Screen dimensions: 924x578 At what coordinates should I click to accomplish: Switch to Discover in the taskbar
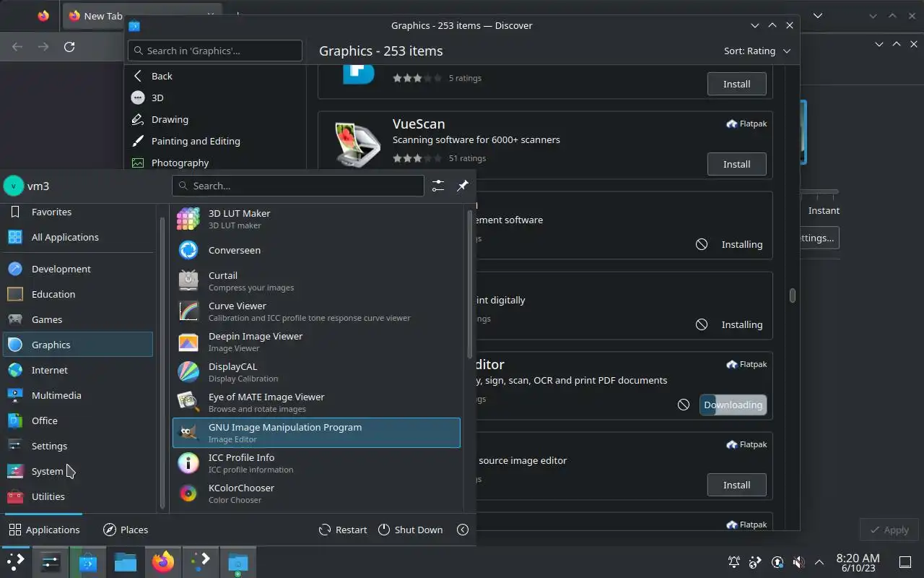coord(88,561)
